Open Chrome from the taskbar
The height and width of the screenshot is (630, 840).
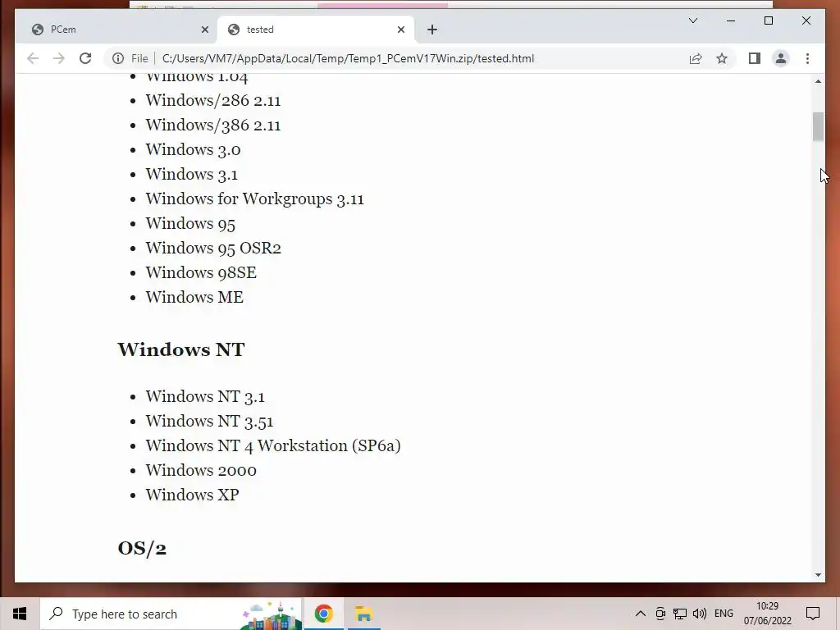(x=323, y=614)
